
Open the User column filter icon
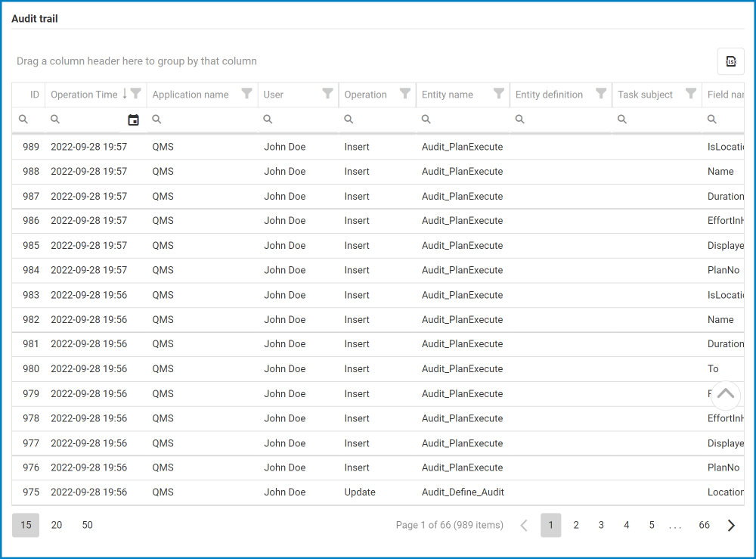(x=327, y=94)
